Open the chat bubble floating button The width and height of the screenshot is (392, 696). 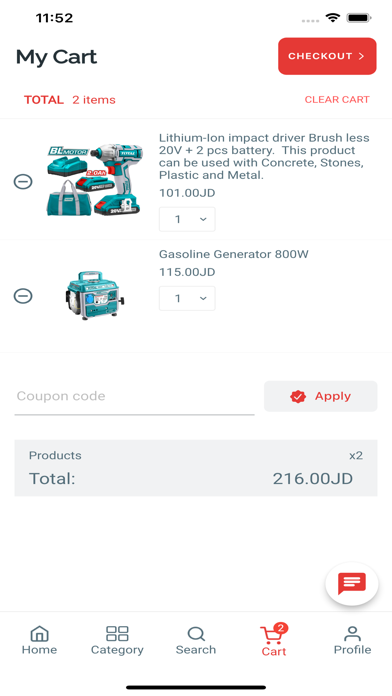(352, 584)
